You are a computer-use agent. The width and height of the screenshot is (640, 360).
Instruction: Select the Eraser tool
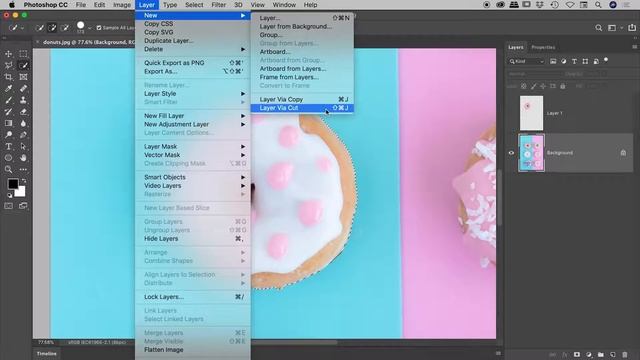(x=23, y=111)
